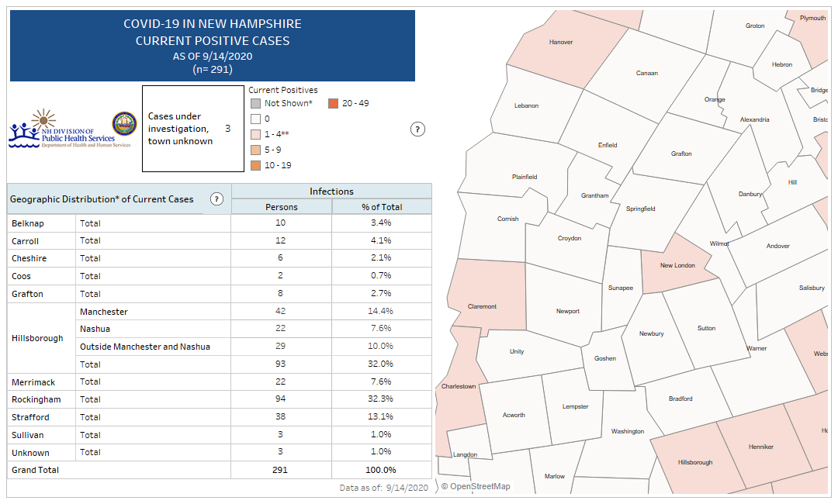Select the 'Not Shown' gray legend swatch
This screenshot has width=838, height=504.
pos(255,103)
